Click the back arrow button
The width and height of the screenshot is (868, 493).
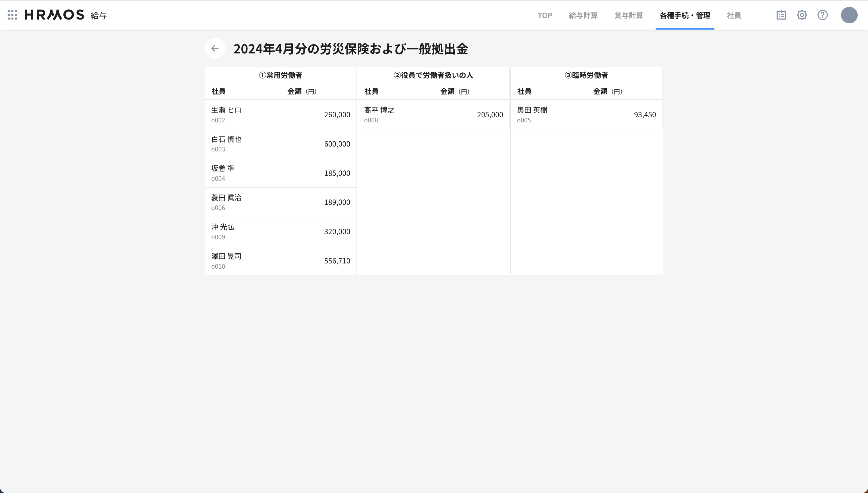[215, 49]
